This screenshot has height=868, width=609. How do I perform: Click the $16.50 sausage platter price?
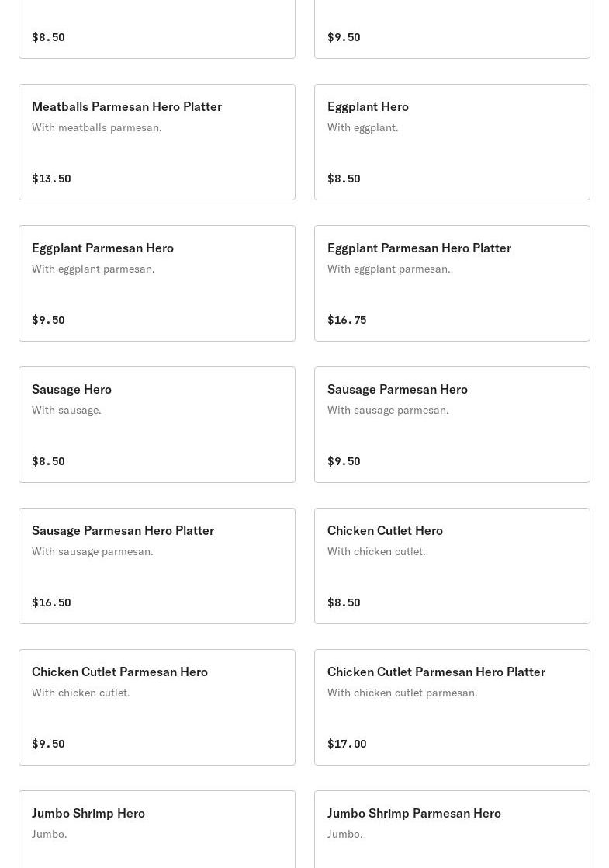[x=51, y=602]
